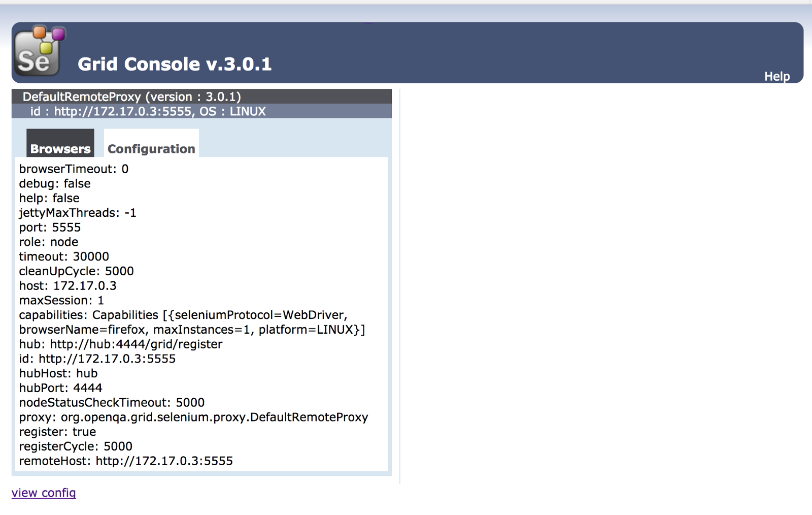
Task: Click the hubHost: hub line
Action: pyautogui.click(x=58, y=374)
